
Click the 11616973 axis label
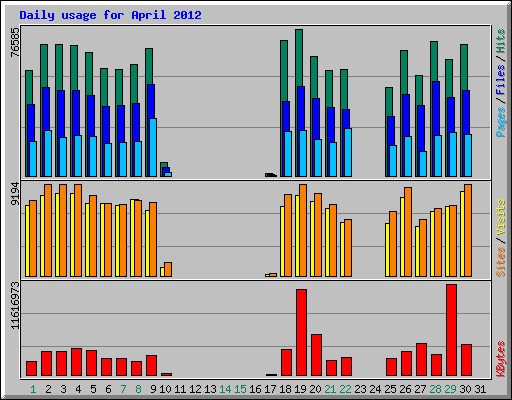click(15, 306)
